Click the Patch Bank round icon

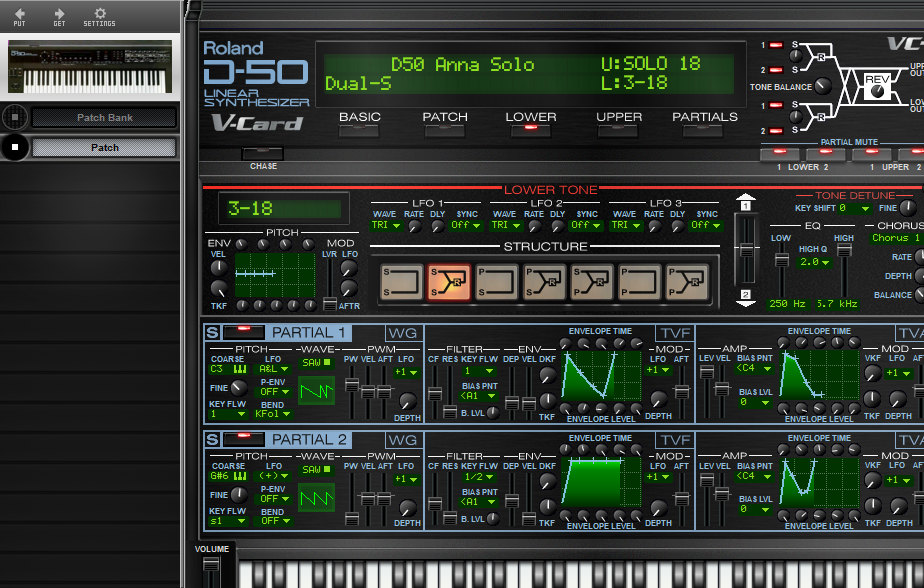15,117
